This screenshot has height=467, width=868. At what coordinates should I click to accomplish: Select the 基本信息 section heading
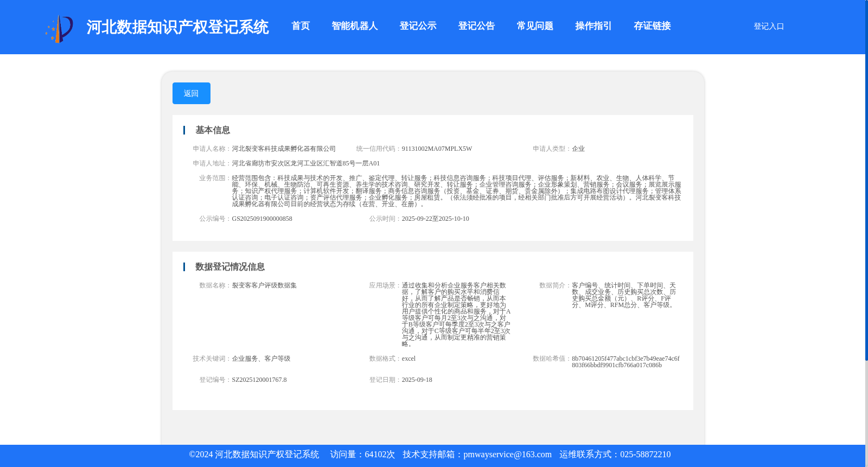pos(213,130)
